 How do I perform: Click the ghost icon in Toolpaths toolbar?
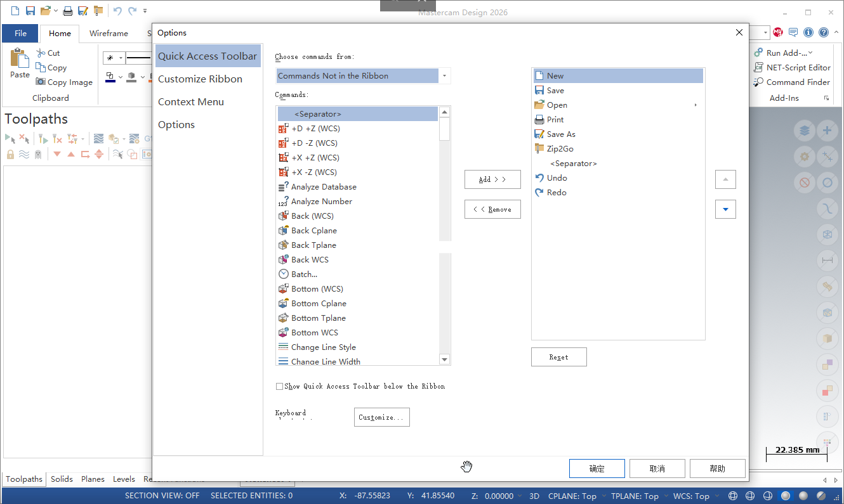coord(38,154)
